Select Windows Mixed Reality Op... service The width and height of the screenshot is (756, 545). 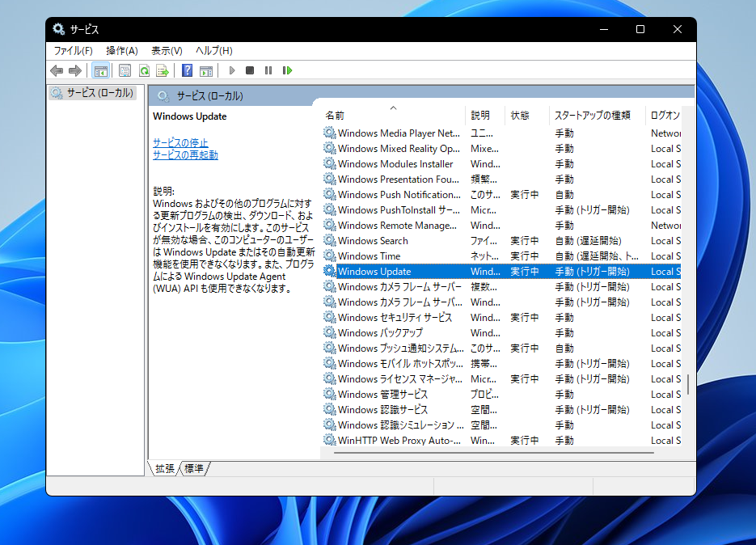point(501,149)
